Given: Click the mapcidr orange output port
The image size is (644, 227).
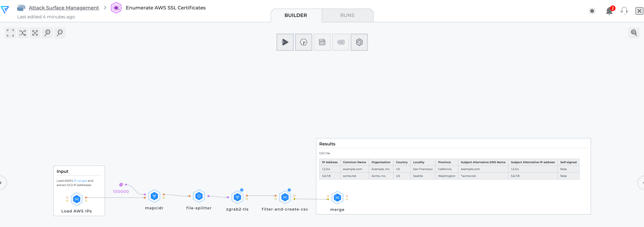Looking at the screenshot, I should point(164,194).
